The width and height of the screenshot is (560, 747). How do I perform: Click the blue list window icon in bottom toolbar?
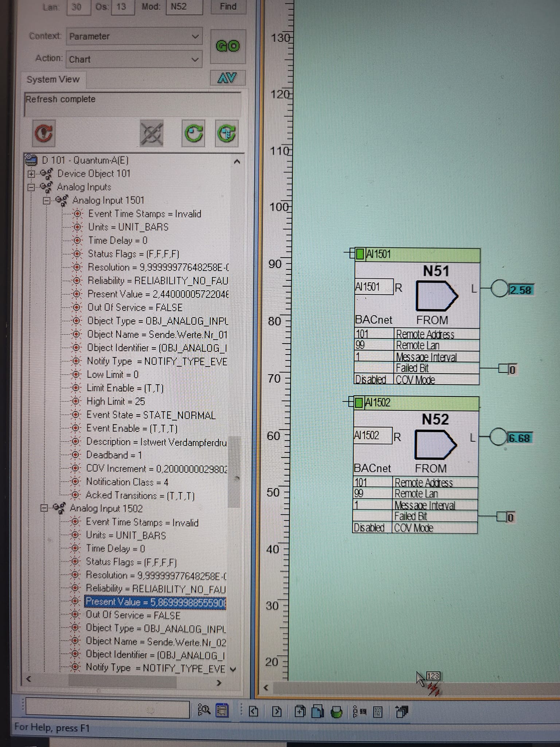point(222,710)
